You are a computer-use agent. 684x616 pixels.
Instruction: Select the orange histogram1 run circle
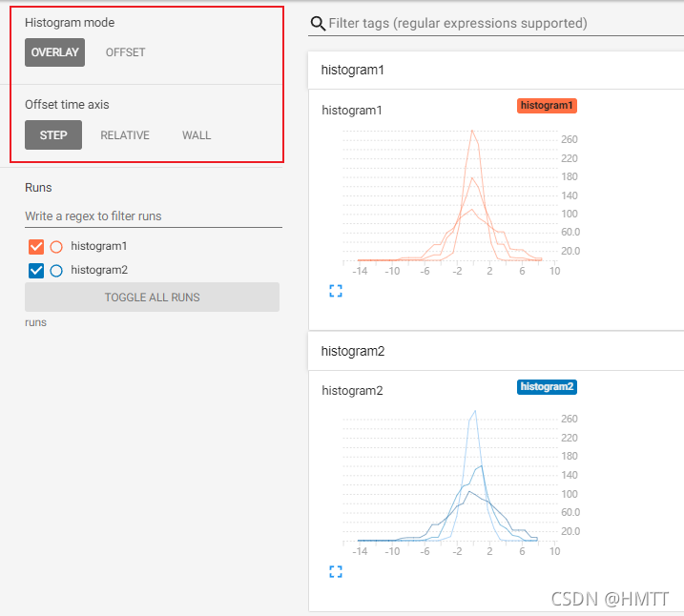coord(56,247)
